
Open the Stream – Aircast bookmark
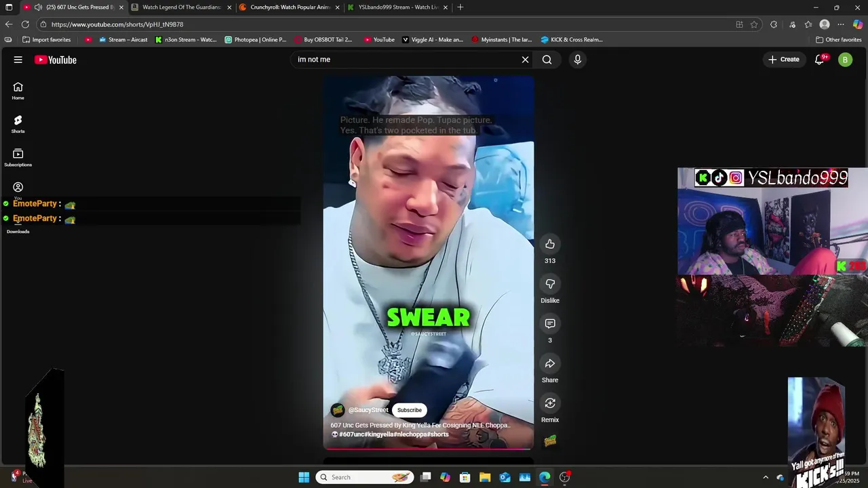123,40
